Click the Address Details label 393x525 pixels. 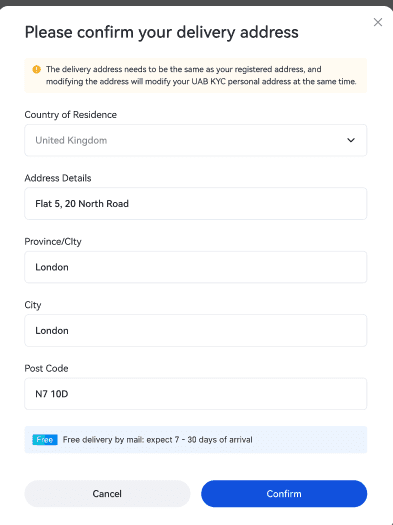coord(58,178)
